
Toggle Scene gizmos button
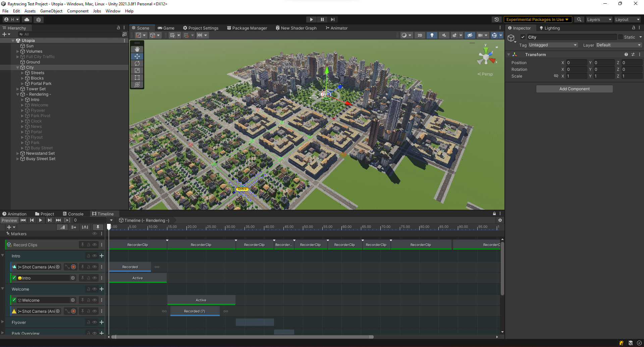(494, 35)
